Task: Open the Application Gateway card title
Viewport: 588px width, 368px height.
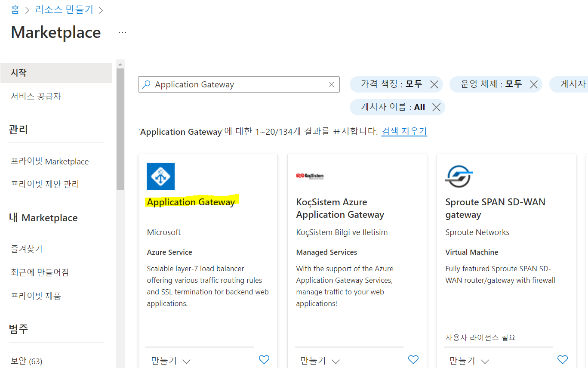Action: (x=191, y=202)
